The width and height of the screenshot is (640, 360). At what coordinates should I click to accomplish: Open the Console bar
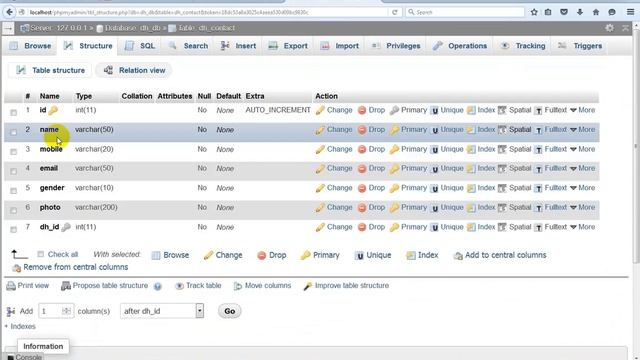pos(24,357)
